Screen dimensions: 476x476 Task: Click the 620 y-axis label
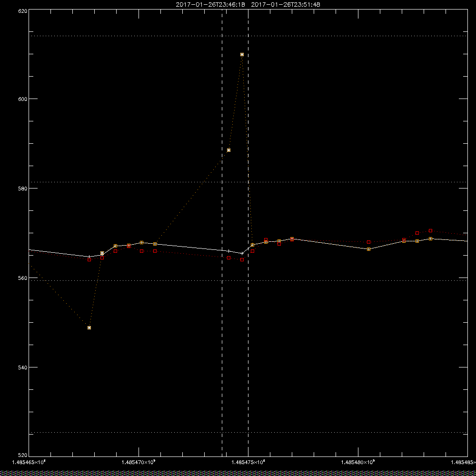pyautogui.click(x=23, y=10)
